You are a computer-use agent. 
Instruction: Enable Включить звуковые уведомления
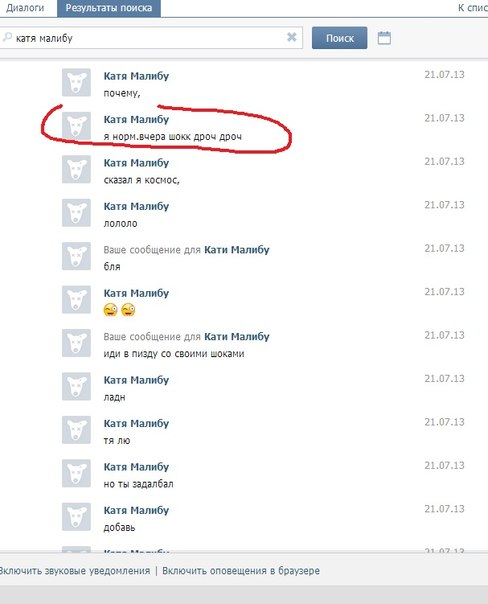(74, 570)
